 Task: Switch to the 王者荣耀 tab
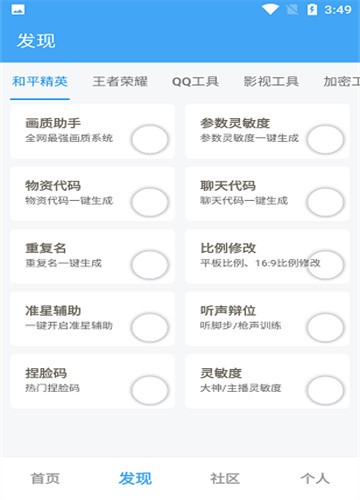[x=120, y=81]
